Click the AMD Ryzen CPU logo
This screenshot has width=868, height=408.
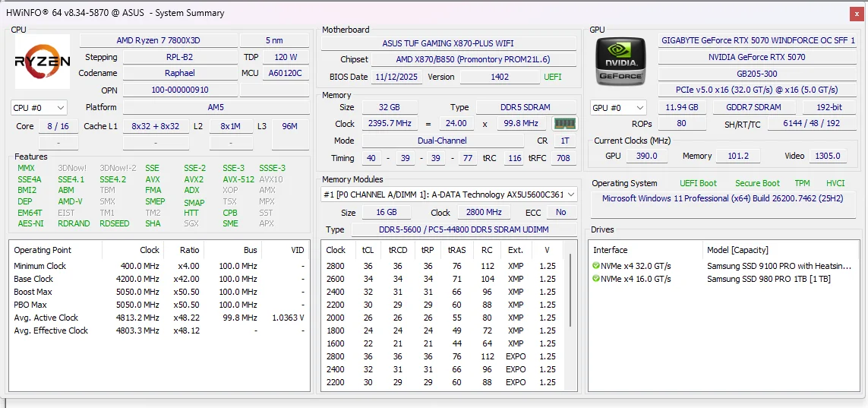(43, 62)
